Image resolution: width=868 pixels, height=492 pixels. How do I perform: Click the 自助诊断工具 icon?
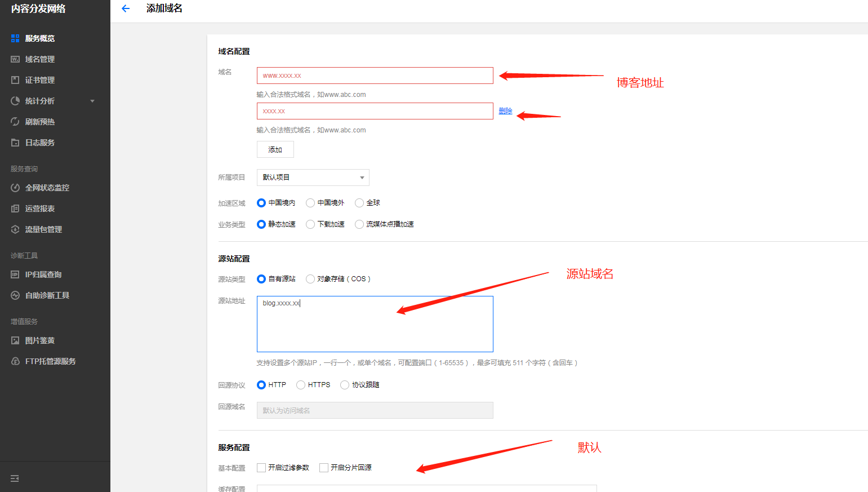point(15,295)
